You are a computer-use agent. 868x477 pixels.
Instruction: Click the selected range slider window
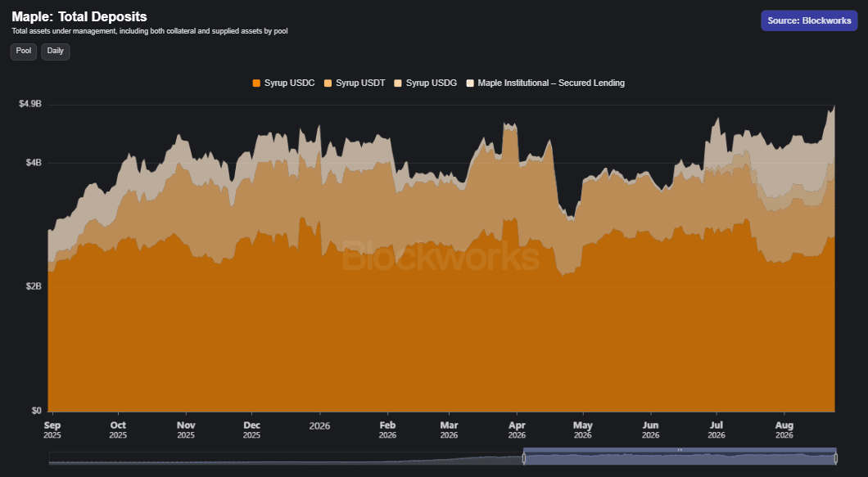click(680, 458)
